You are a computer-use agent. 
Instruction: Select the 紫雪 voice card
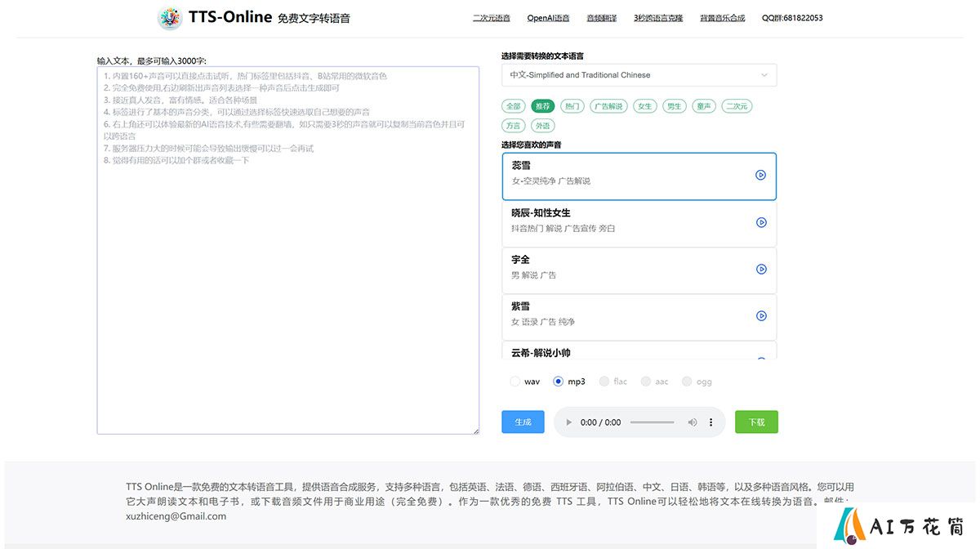pyautogui.click(x=639, y=317)
